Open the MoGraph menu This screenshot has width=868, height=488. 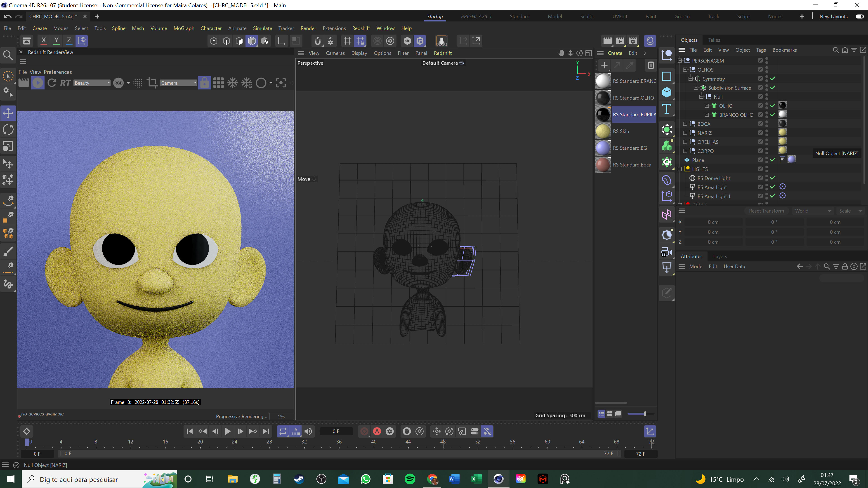(184, 28)
